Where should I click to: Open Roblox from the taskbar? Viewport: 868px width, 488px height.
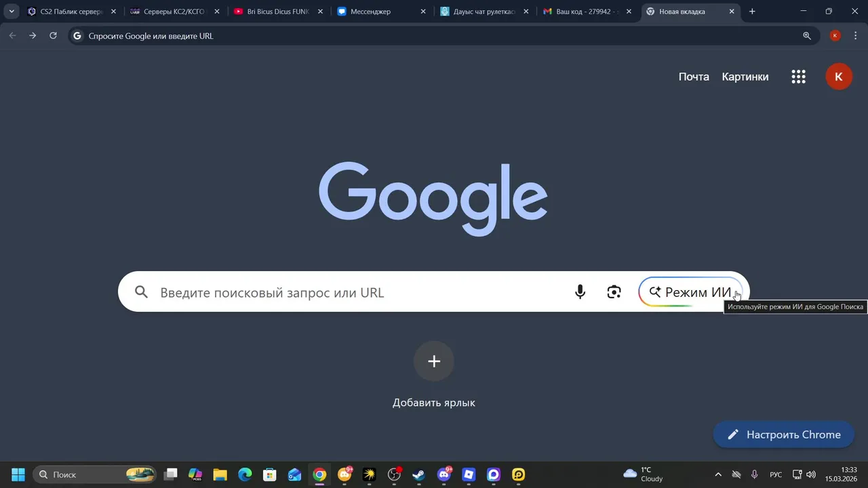[469, 474]
